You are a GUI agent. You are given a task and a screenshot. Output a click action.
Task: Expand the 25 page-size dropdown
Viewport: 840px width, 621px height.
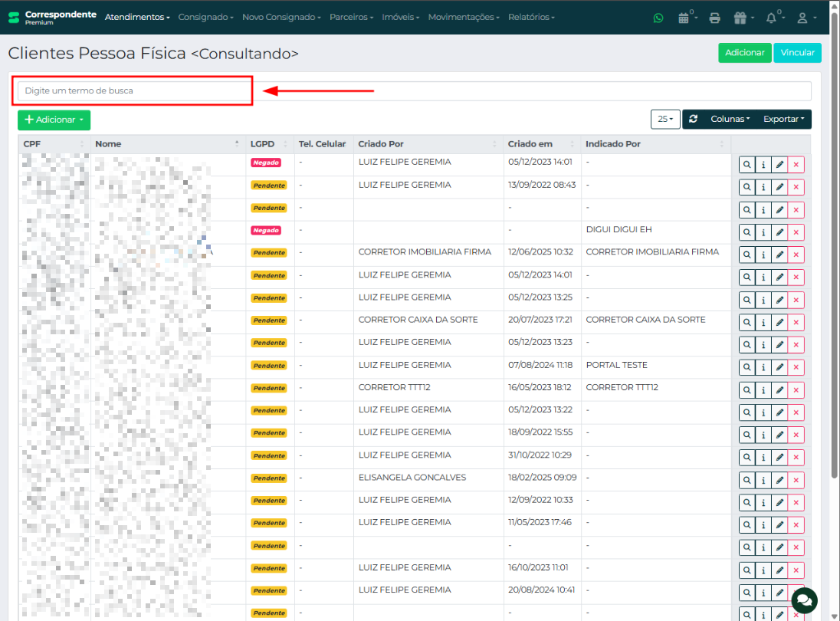[664, 120]
